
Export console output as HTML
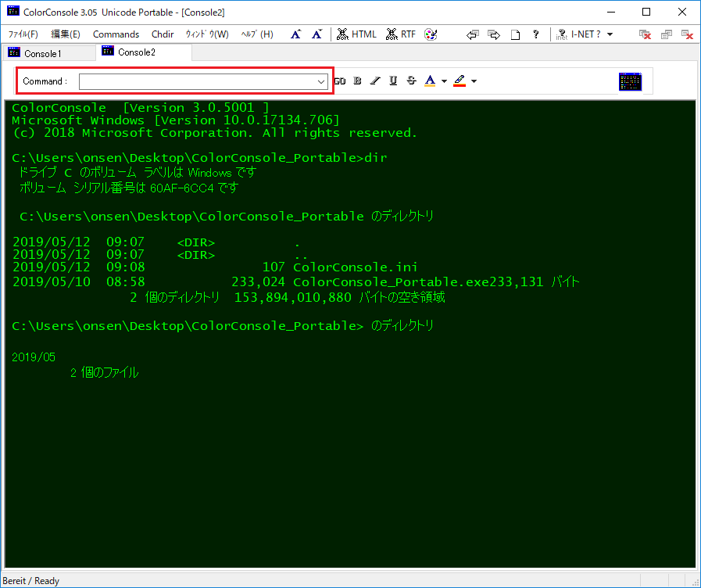pos(357,34)
